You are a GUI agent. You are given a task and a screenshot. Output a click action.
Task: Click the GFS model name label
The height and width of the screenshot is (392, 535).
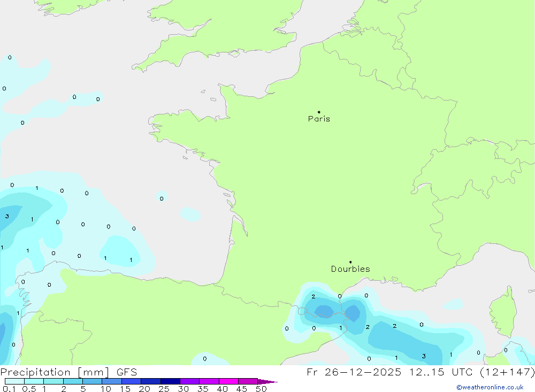pyautogui.click(x=127, y=372)
